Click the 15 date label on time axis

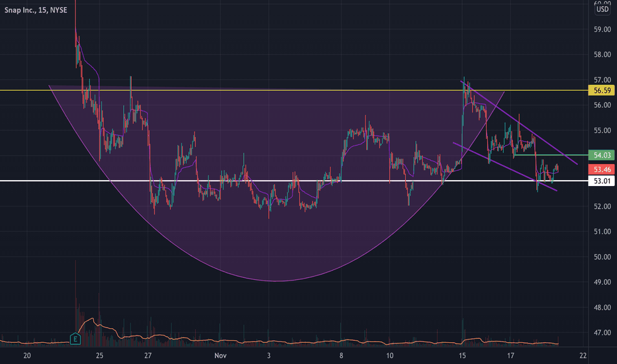pyautogui.click(x=462, y=356)
